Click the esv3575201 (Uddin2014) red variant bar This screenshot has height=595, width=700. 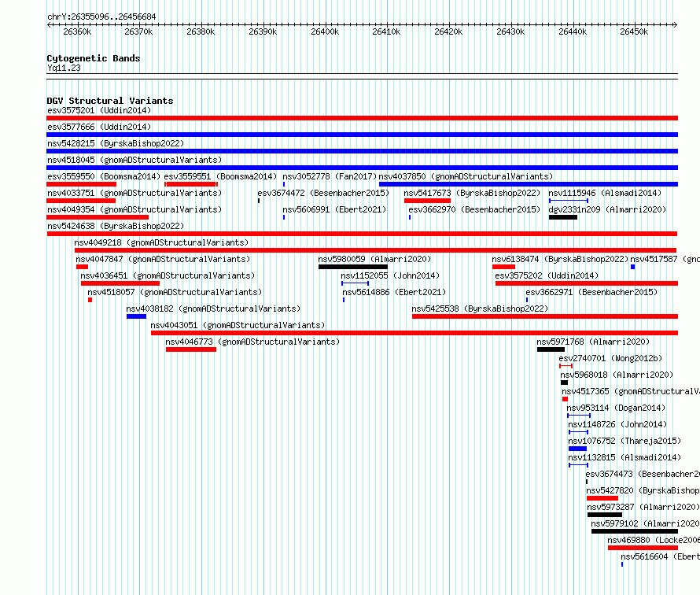(362, 118)
